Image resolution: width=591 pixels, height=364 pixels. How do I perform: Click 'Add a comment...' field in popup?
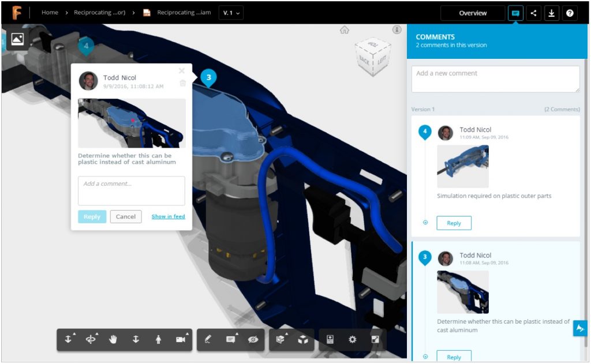(132, 191)
